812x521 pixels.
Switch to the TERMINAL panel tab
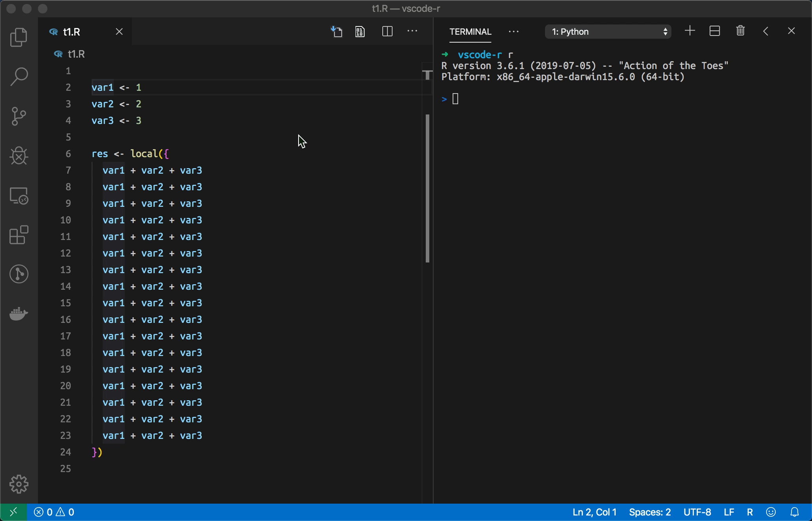(470, 32)
